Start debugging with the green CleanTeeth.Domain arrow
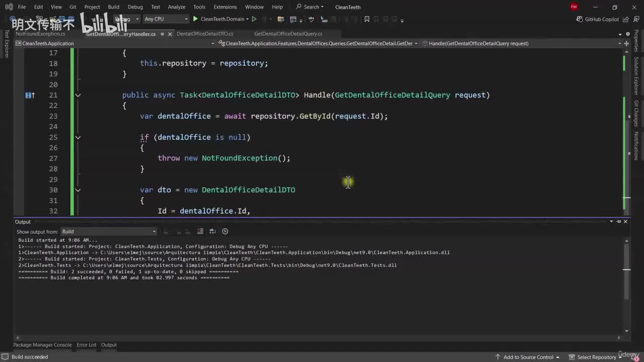644x362 pixels. click(196, 19)
